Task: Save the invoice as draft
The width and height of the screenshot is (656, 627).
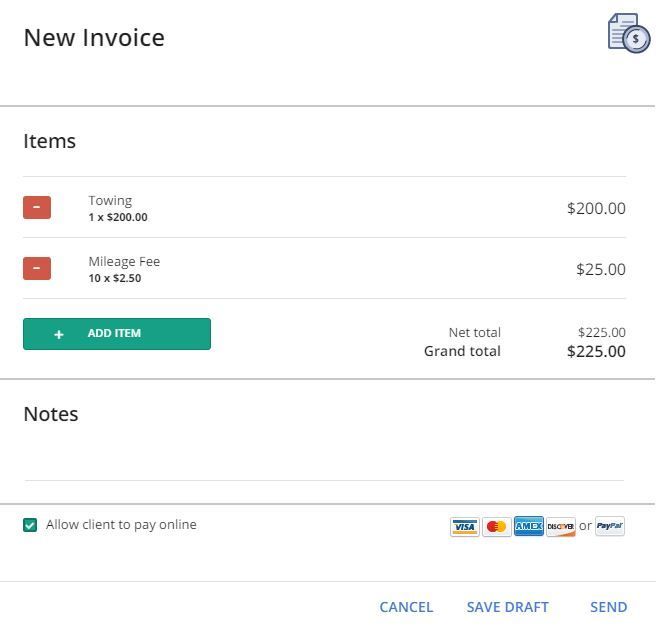Action: (x=507, y=607)
